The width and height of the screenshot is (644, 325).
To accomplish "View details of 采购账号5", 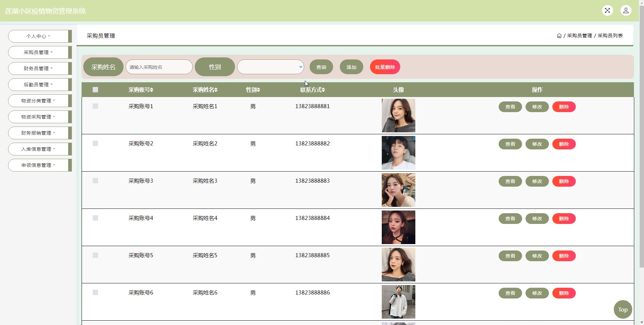I will 510,256.
